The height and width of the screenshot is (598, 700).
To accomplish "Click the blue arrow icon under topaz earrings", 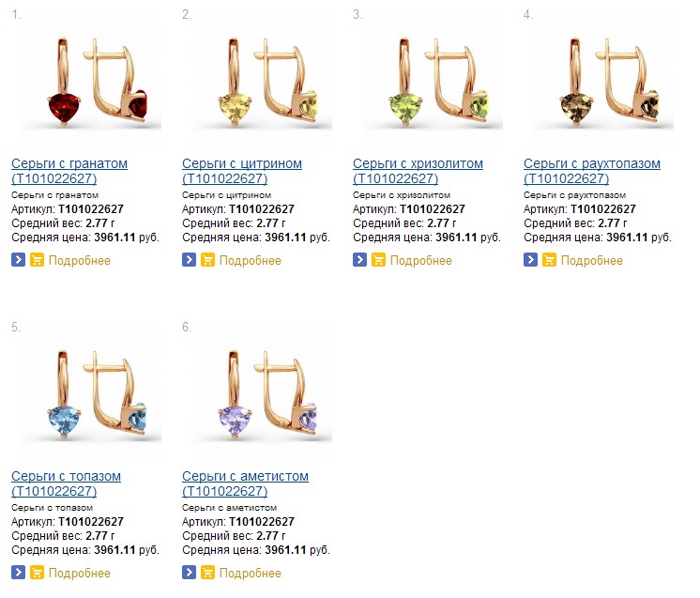I will coord(18,573).
